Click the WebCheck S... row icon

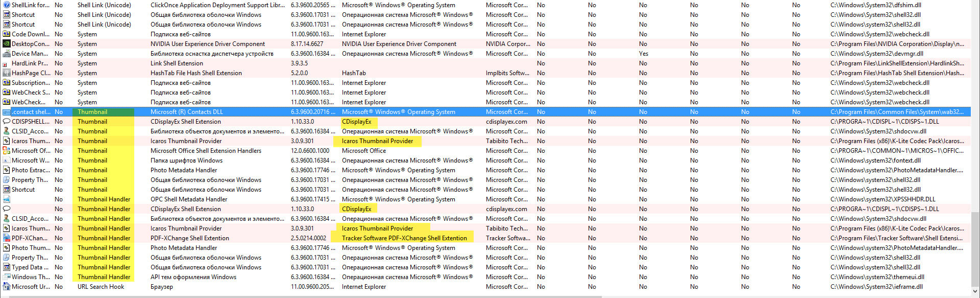click(x=7, y=93)
